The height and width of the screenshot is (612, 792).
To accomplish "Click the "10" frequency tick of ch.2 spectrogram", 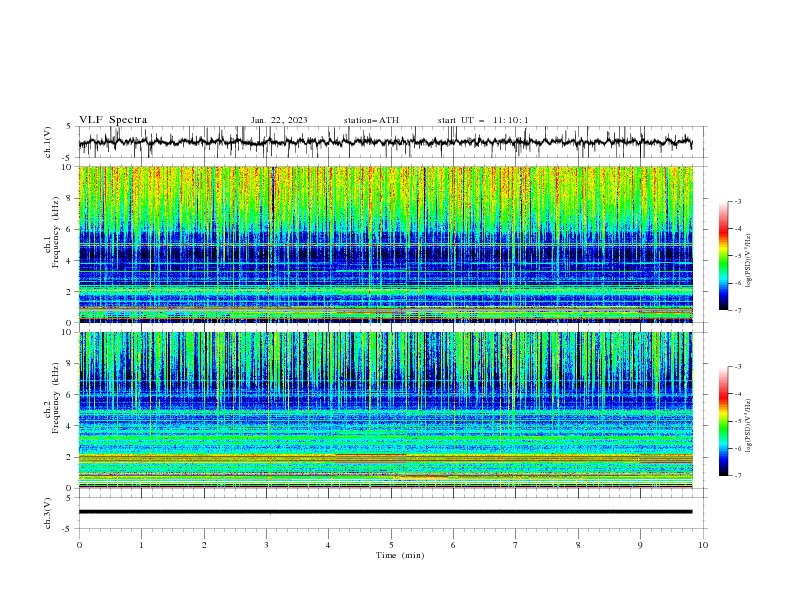I will (x=67, y=332).
